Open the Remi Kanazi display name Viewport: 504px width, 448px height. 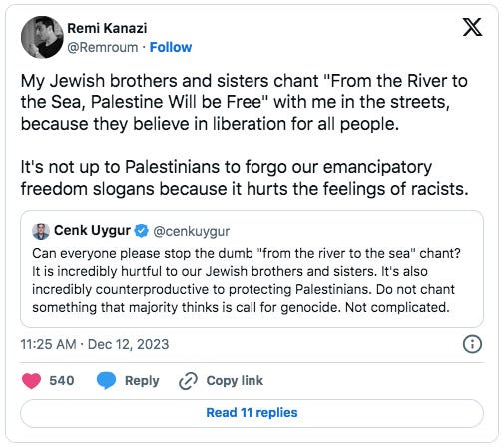point(107,28)
